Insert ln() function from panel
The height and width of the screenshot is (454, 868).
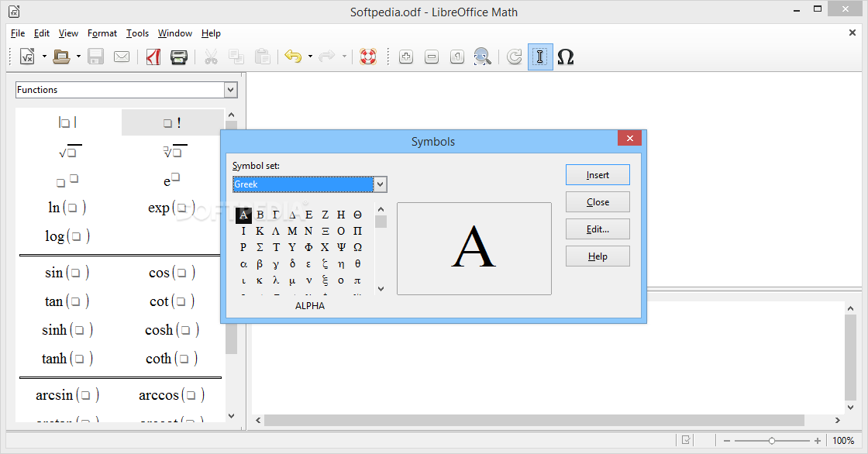[x=67, y=208]
